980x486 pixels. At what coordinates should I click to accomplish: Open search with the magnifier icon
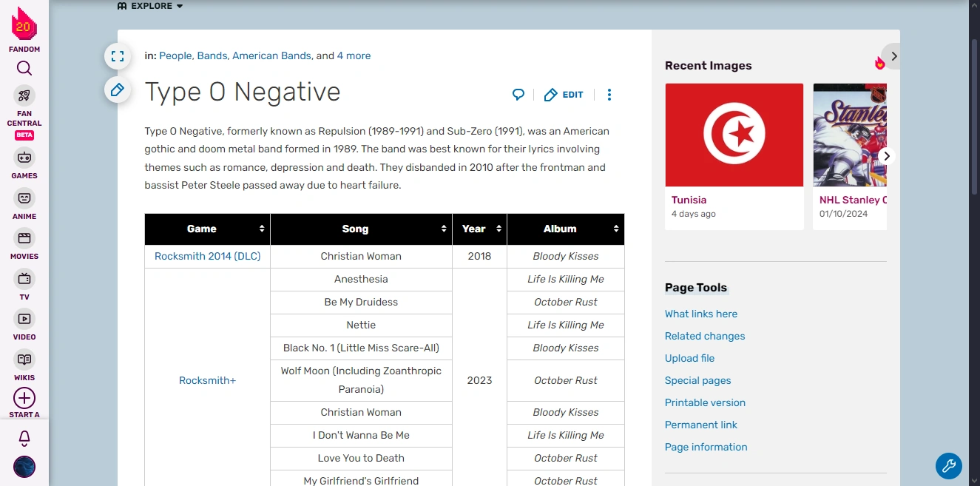tap(24, 69)
